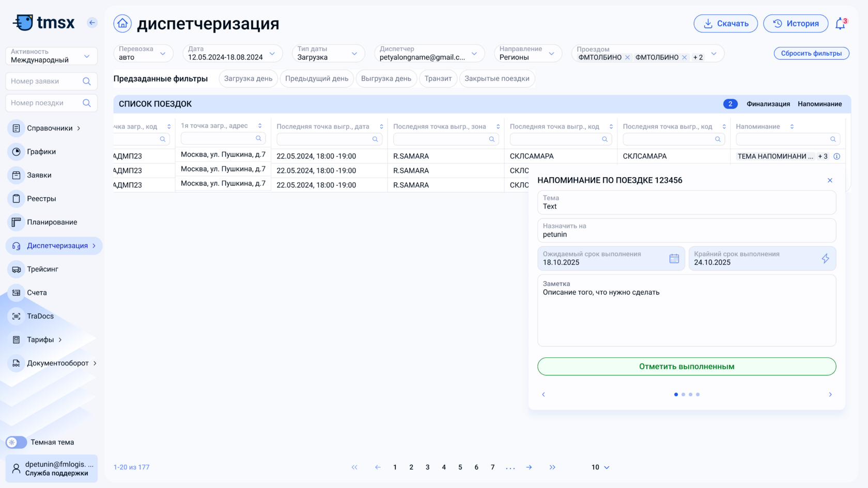Go to the previous reminder slide
Image resolution: width=868 pixels, height=488 pixels.
pos(543,395)
